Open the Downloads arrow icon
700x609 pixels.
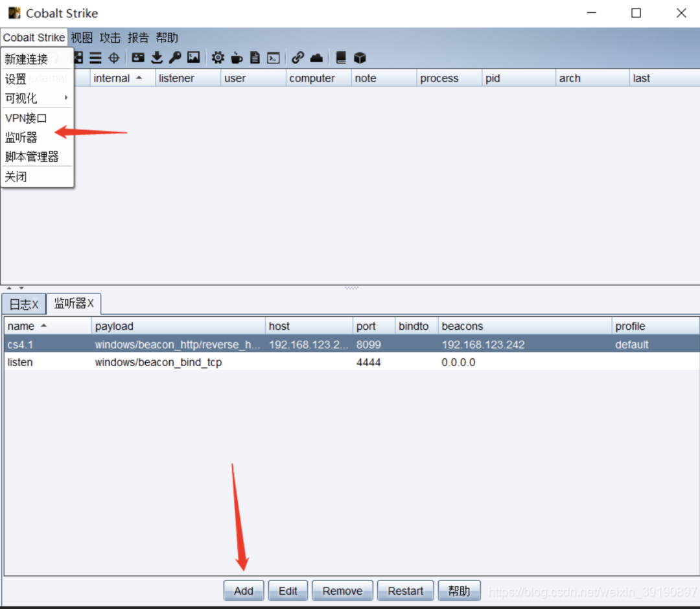point(157,58)
